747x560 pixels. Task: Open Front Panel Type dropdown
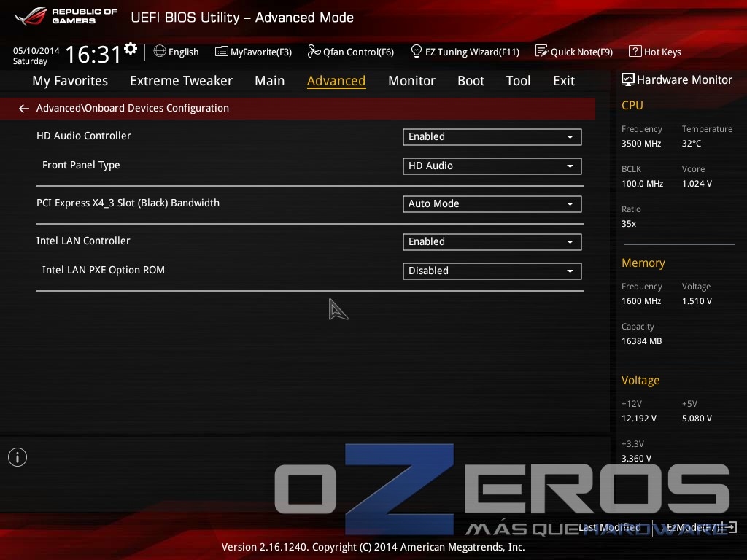point(492,166)
